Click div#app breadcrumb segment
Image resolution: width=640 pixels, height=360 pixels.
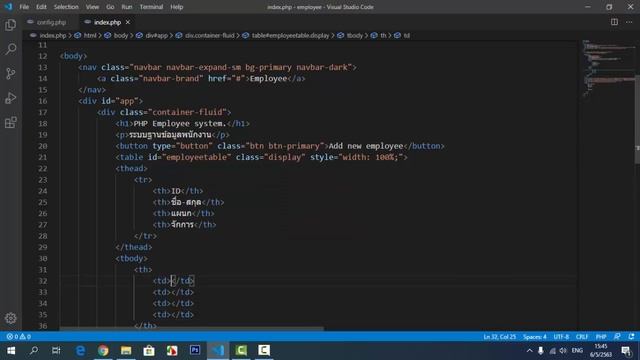coord(157,36)
